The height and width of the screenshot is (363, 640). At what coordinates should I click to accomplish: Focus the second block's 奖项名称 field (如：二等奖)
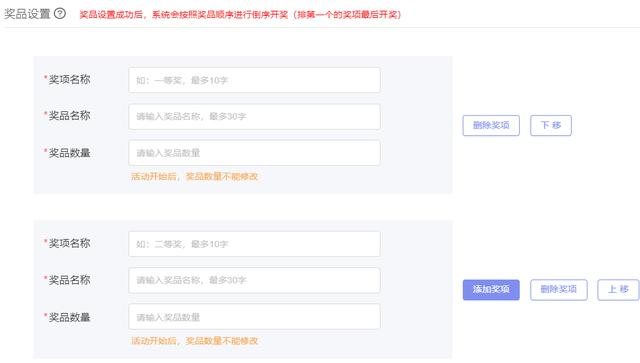coord(254,244)
